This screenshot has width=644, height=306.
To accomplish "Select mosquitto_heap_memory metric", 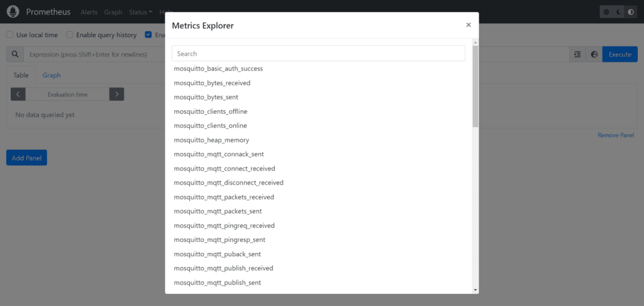I will (x=211, y=140).
